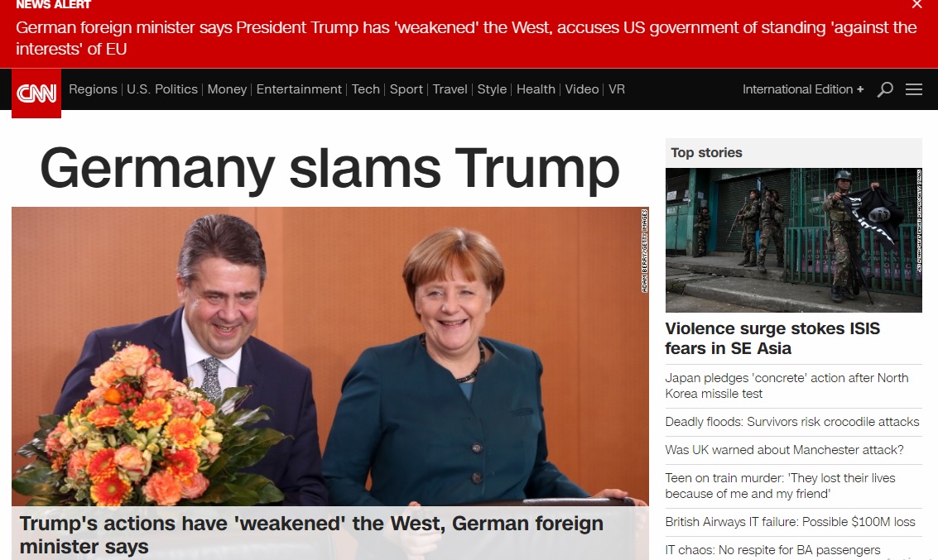Navigate to the Tech section
938x560 pixels.
(x=365, y=89)
